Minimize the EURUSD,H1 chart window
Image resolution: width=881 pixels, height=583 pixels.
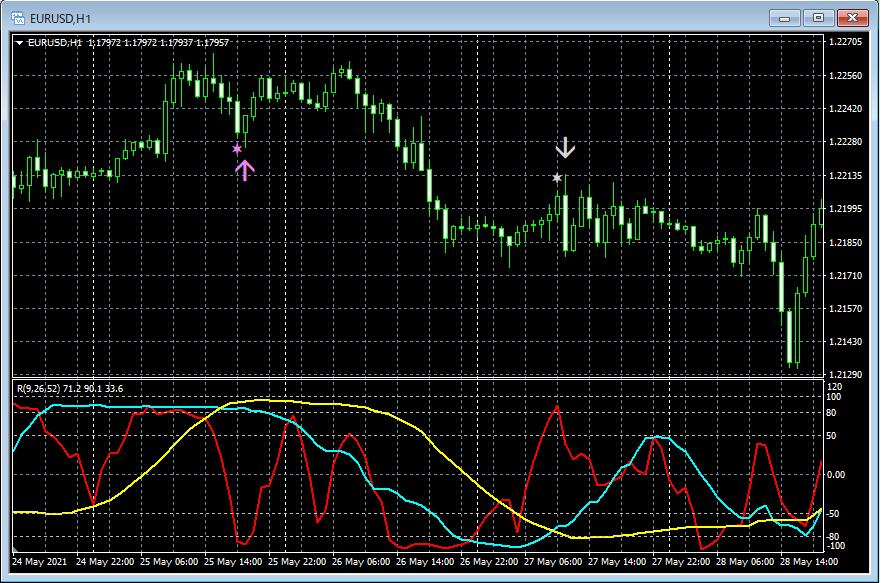coord(785,17)
